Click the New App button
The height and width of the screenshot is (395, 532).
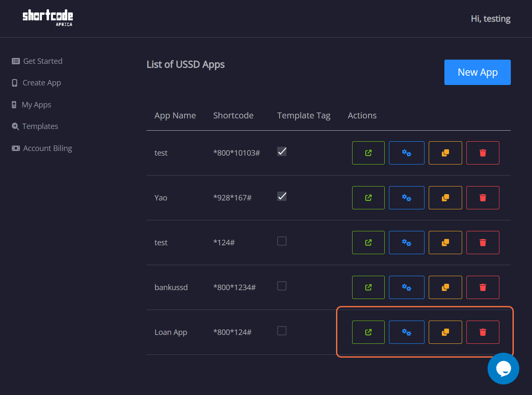pyautogui.click(x=477, y=72)
